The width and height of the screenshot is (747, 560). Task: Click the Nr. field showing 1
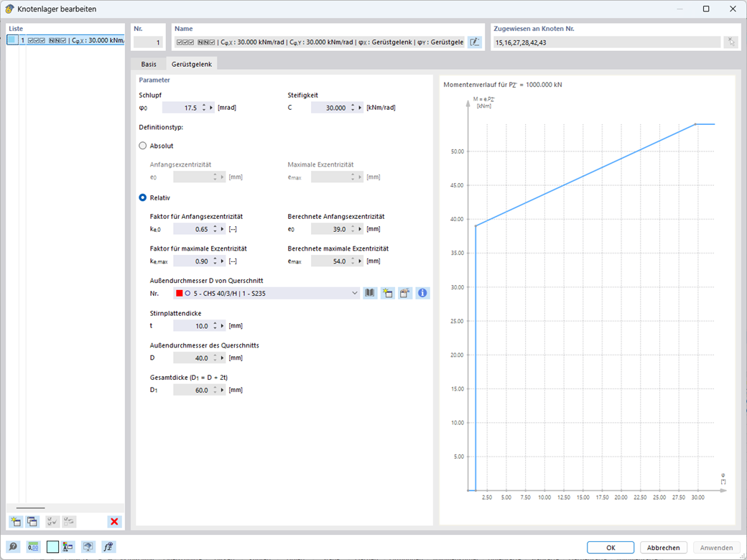[x=148, y=42]
